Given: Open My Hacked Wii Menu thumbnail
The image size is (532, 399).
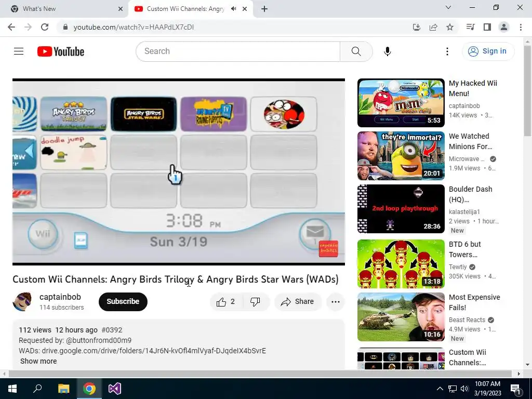Looking at the screenshot, I should (401, 103).
